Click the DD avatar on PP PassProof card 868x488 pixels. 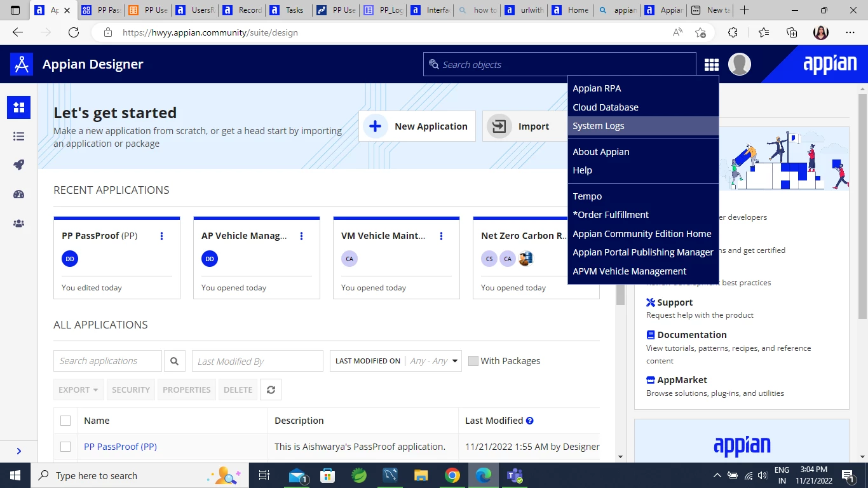(x=70, y=259)
